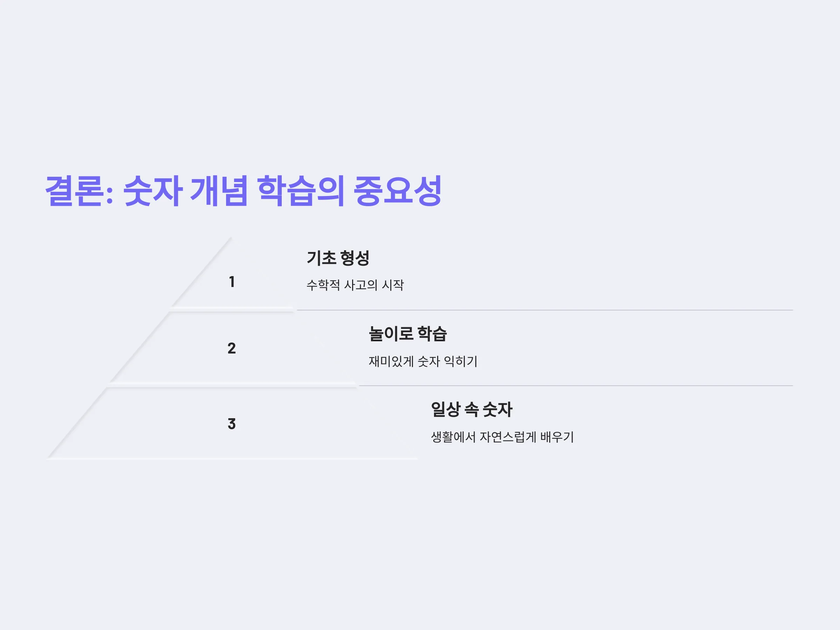Click the word 학습의 in the title
The image size is (840, 630).
[x=301, y=191]
